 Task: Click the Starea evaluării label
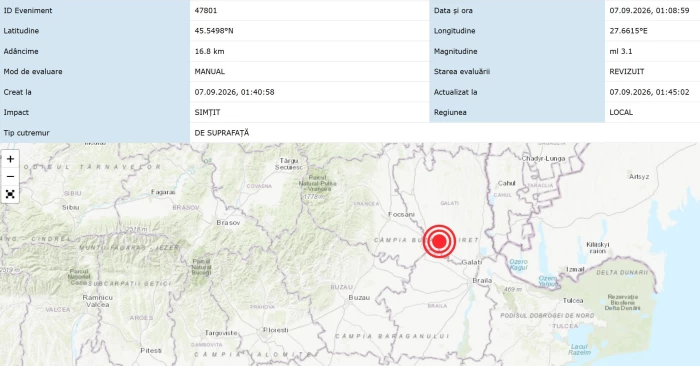[462, 71]
